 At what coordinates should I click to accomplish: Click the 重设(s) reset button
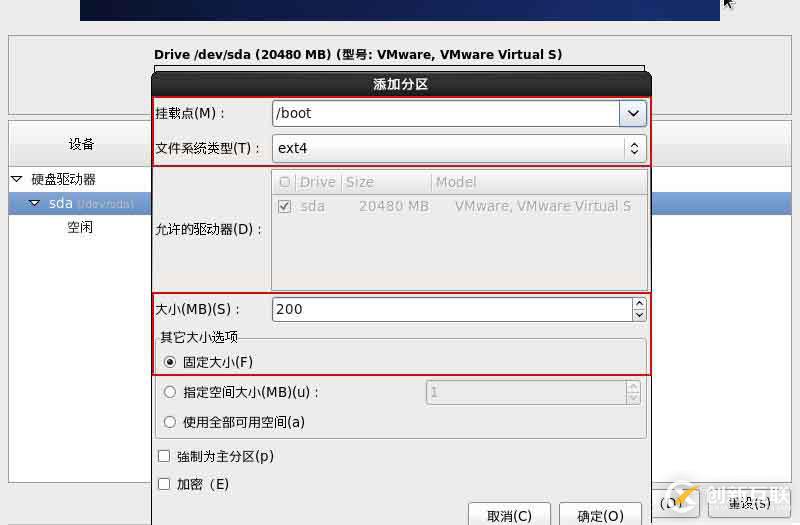click(x=749, y=504)
